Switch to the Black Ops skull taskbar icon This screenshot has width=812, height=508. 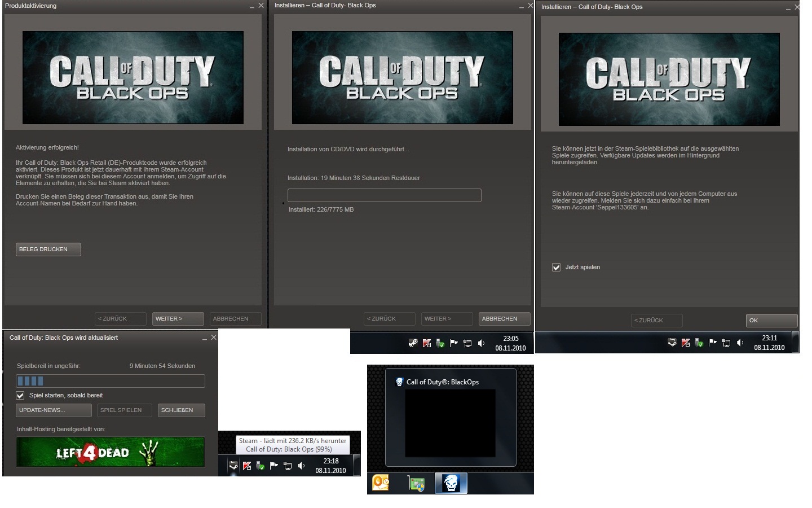(451, 483)
